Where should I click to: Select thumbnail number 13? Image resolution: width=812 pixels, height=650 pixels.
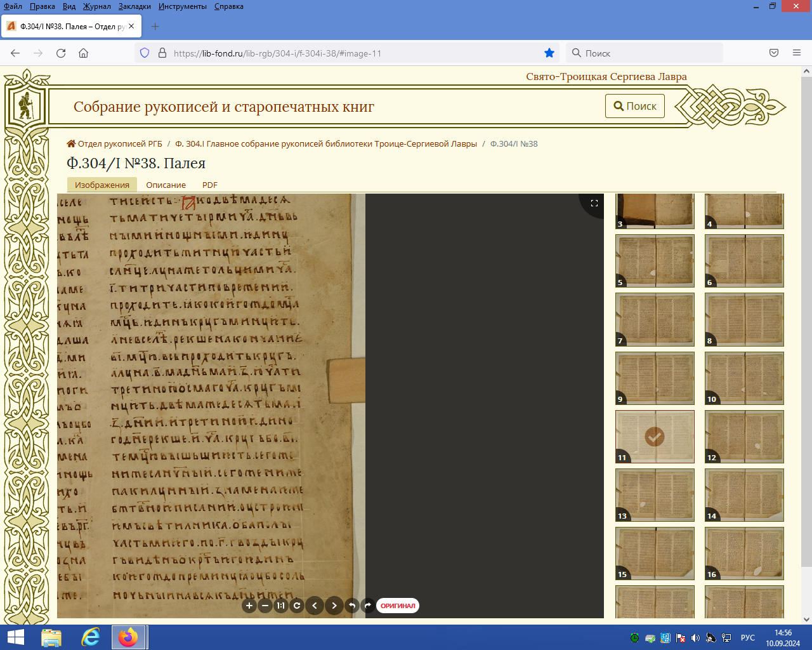[x=655, y=495]
